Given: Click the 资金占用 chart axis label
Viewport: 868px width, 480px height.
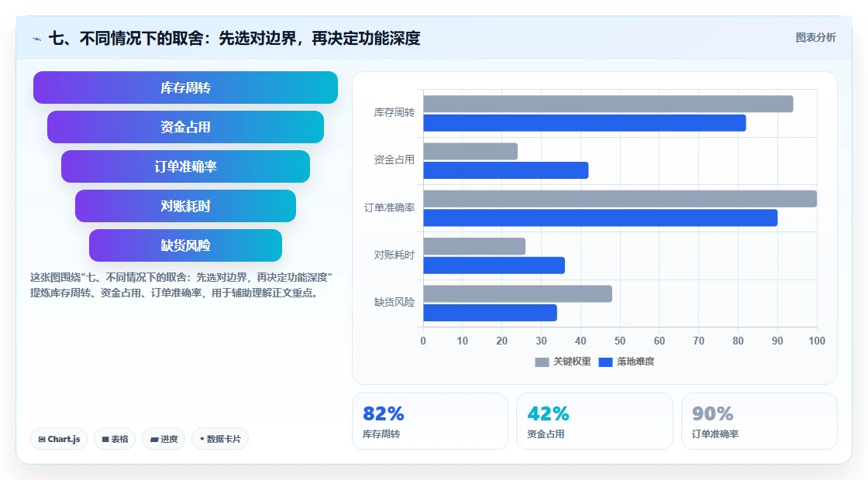Looking at the screenshot, I should tap(394, 159).
